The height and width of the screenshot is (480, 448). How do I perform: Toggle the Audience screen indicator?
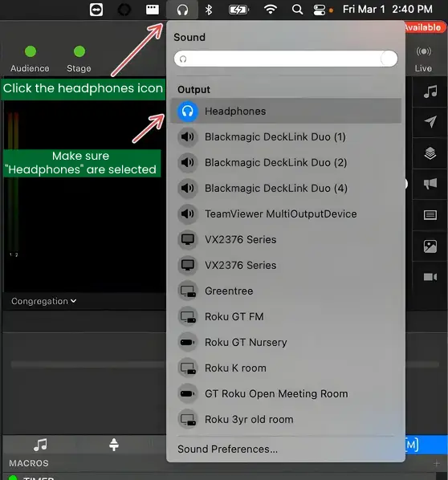coord(30,51)
